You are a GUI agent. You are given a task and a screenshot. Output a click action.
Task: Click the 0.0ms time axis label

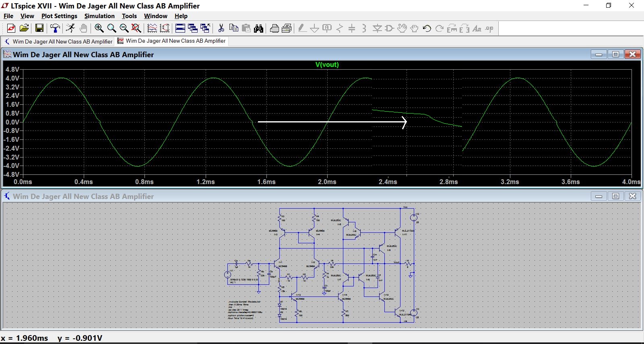tap(23, 182)
